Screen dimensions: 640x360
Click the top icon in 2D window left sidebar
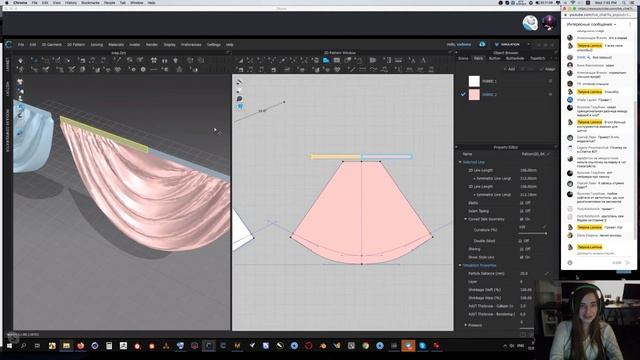pyautogui.click(x=240, y=82)
